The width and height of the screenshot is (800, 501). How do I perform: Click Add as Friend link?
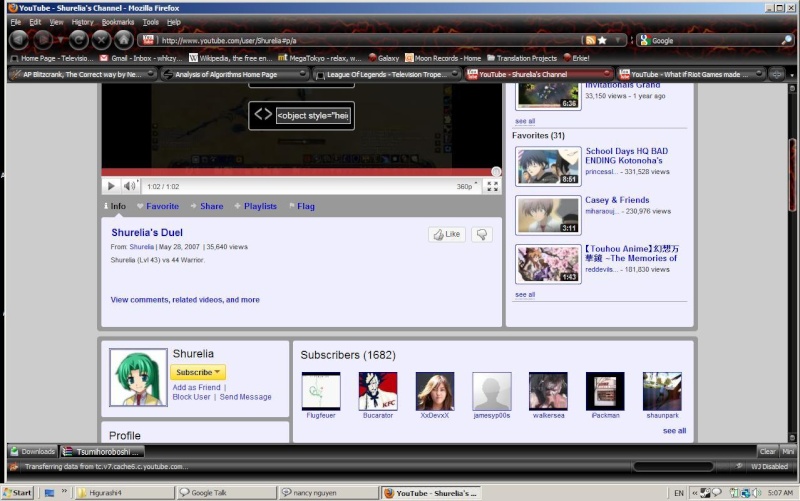click(x=196, y=387)
